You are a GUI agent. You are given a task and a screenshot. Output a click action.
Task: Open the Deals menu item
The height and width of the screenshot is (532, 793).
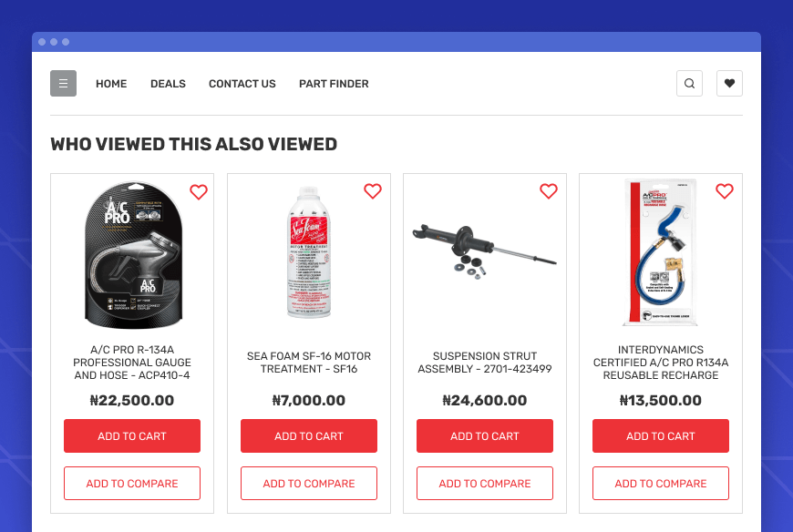tap(168, 84)
